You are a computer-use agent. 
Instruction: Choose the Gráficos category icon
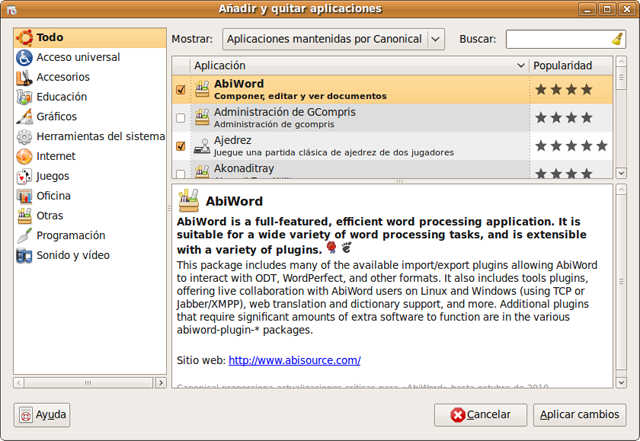[x=25, y=117]
